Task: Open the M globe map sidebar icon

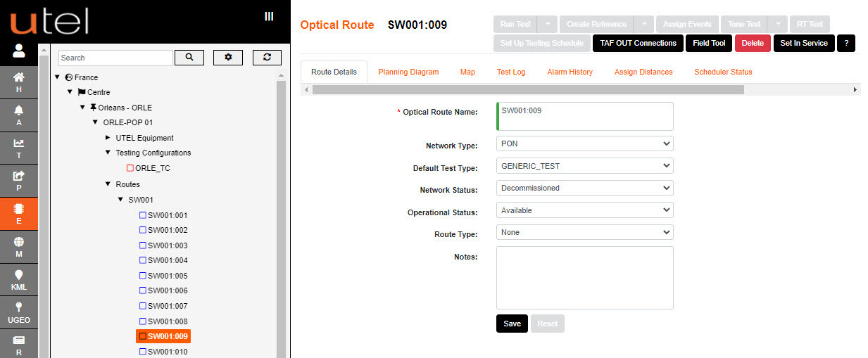Action: tap(19, 247)
